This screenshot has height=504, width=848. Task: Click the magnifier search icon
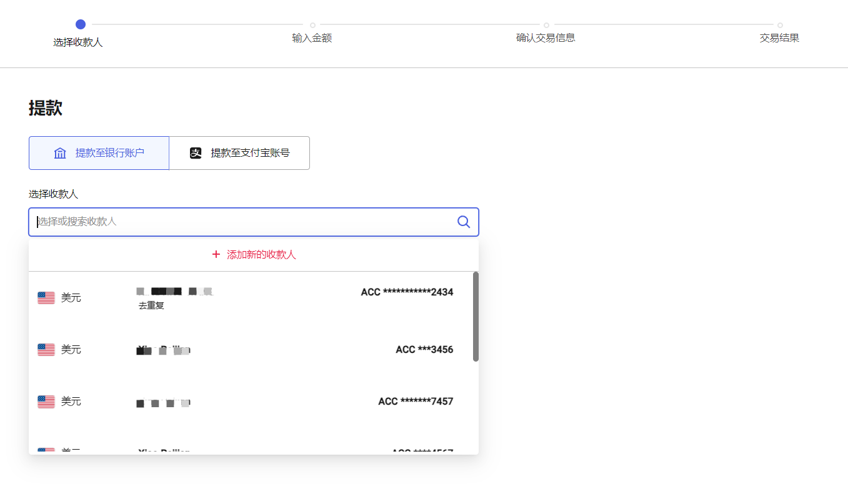tap(463, 222)
